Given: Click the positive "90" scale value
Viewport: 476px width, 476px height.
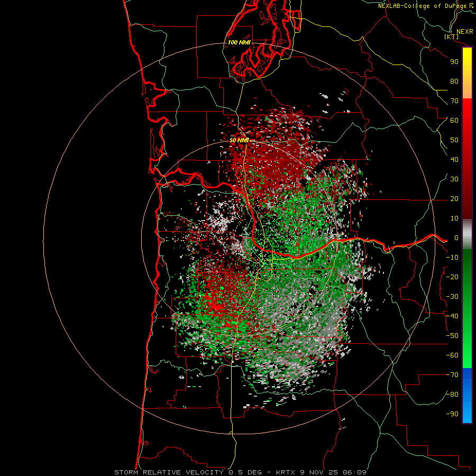Looking at the screenshot, I should [x=454, y=62].
